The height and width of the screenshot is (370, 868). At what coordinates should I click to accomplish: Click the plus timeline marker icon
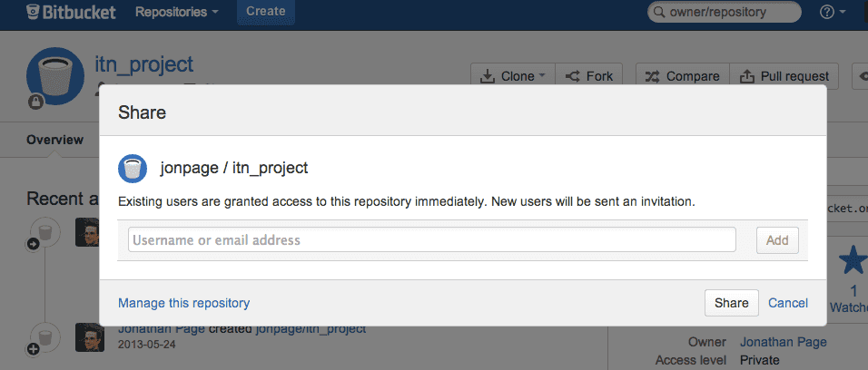click(33, 349)
